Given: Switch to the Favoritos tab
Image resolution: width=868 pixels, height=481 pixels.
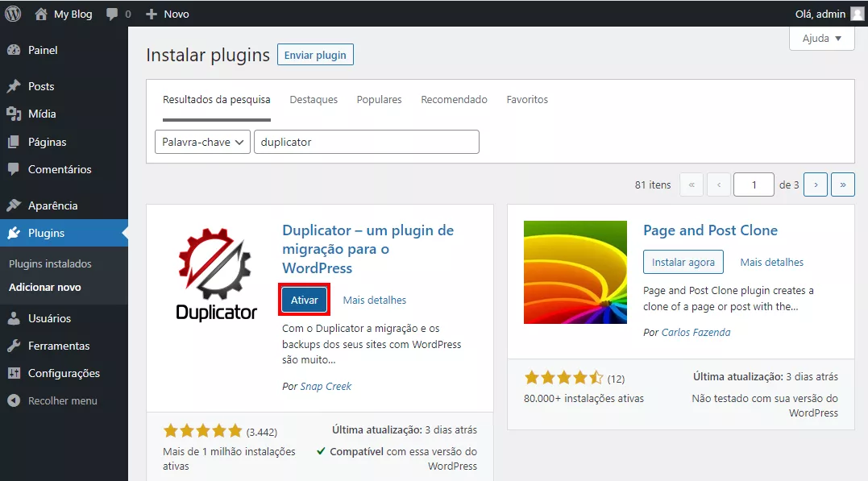Looking at the screenshot, I should pyautogui.click(x=527, y=100).
